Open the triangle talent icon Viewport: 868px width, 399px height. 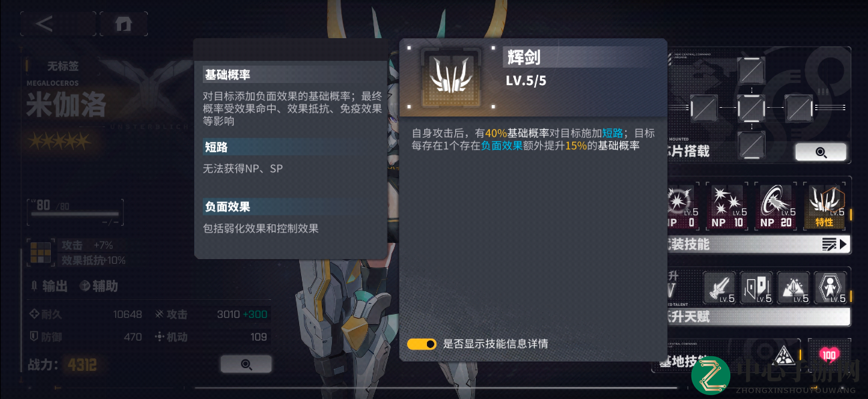(x=793, y=288)
